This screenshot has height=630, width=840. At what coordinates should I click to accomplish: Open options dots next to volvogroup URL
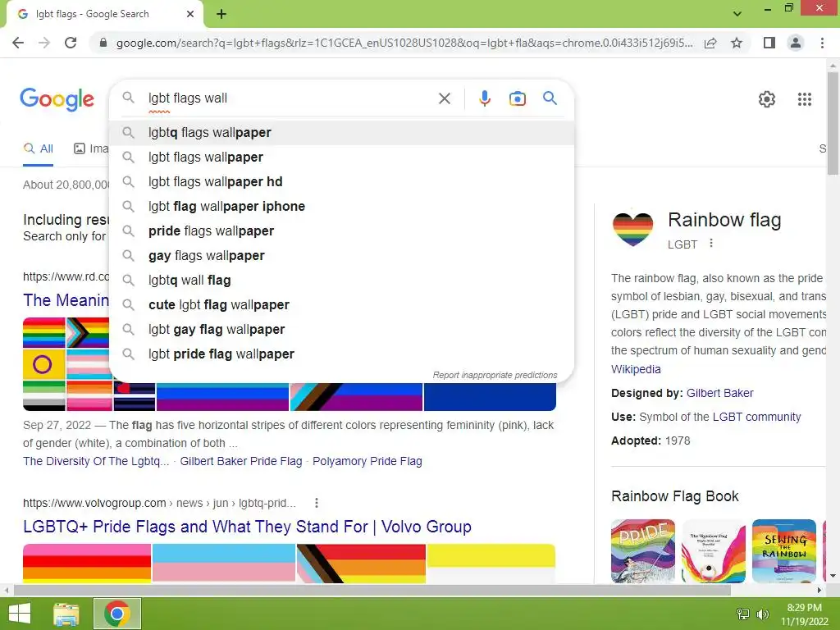[317, 503]
